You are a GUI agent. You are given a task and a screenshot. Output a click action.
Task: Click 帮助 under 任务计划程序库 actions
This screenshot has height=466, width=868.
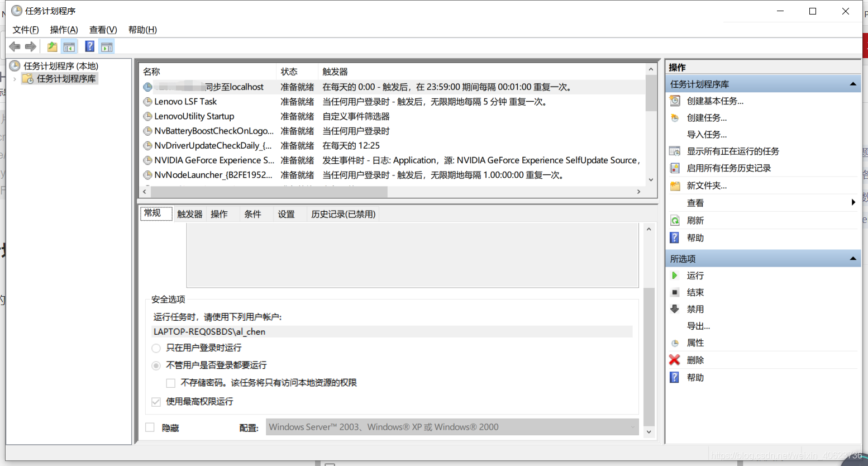tap(695, 238)
